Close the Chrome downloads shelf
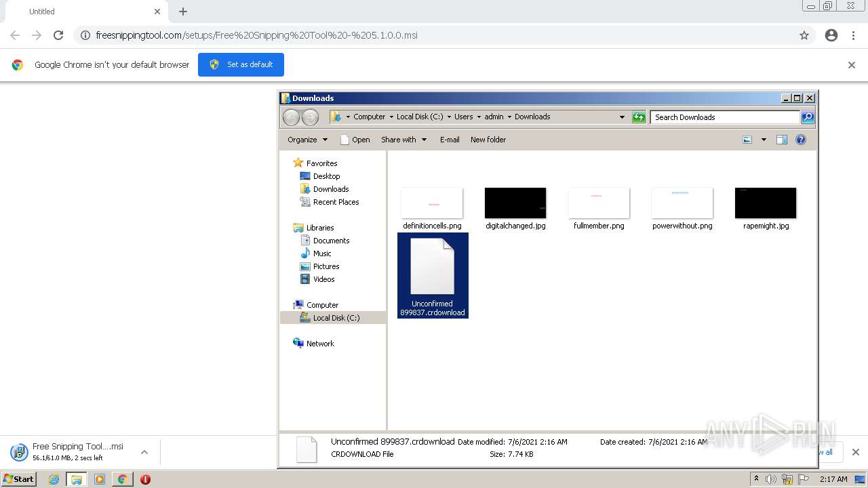868x488 pixels. (x=855, y=452)
